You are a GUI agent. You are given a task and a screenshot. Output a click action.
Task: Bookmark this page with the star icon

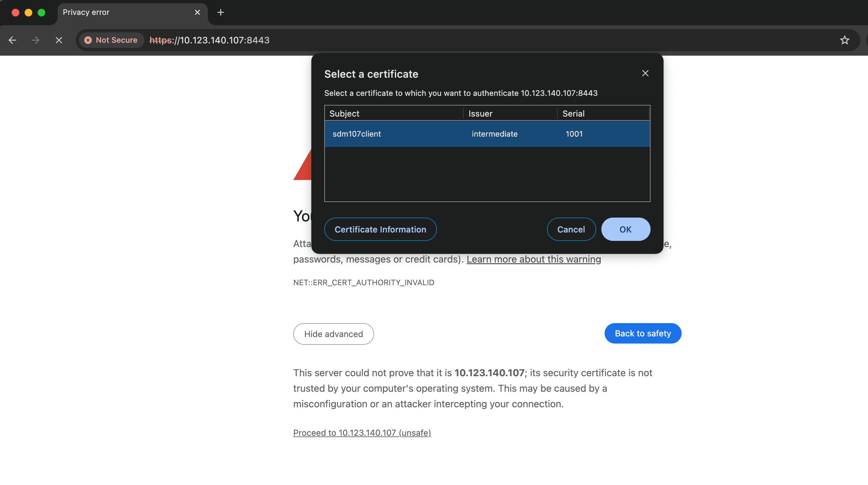click(844, 40)
